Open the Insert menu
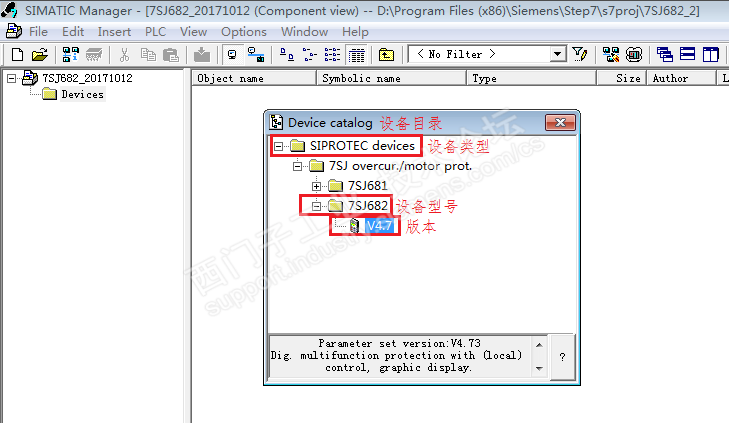Image resolution: width=729 pixels, height=423 pixels. [x=114, y=32]
